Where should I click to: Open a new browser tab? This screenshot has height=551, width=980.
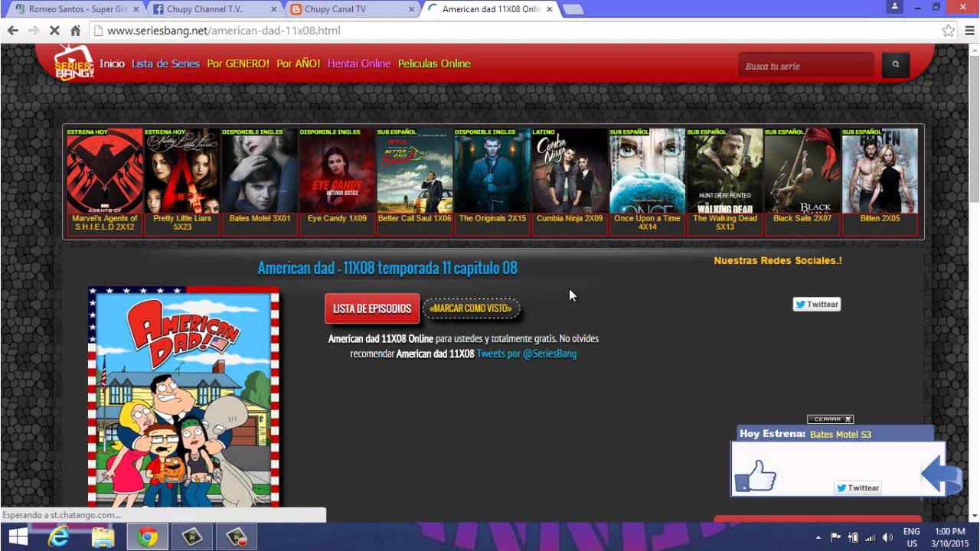pyautogui.click(x=573, y=9)
